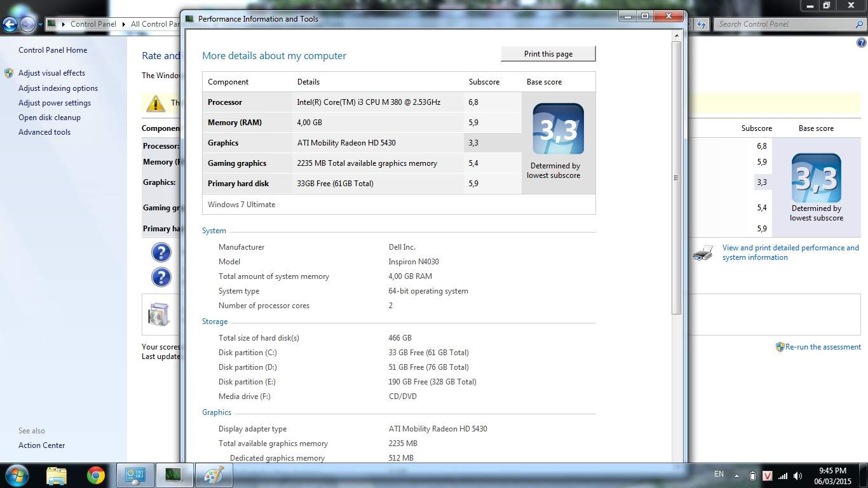Image resolution: width=868 pixels, height=488 pixels.
Task: Open Google Chrome from the taskbar
Action: 96,475
